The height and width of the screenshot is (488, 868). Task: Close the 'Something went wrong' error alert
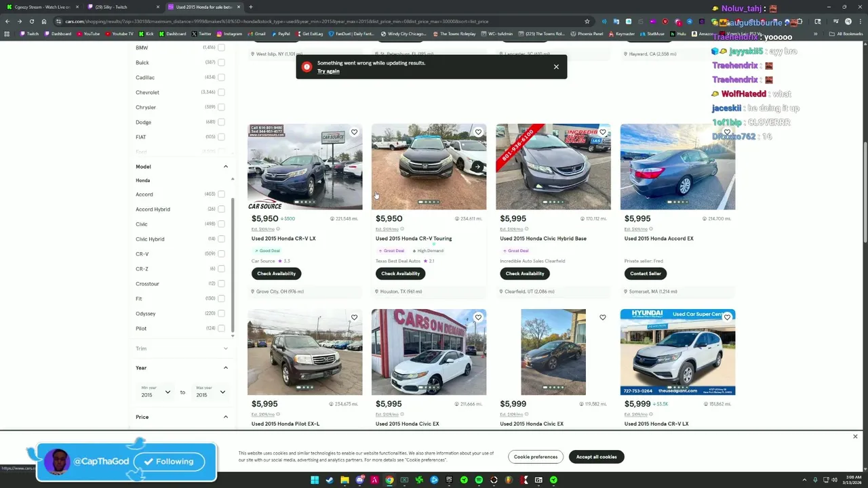556,66
